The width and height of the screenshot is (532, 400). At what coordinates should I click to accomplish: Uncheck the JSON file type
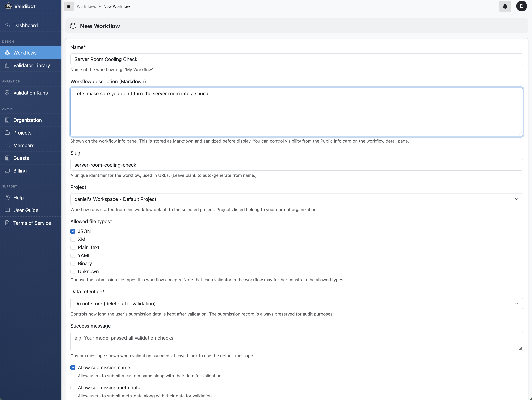pyautogui.click(x=73, y=231)
